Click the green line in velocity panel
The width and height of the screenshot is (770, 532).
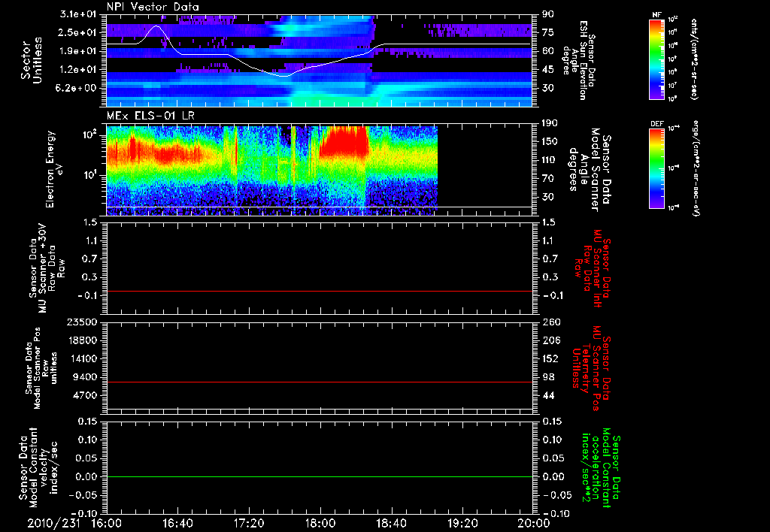click(x=319, y=476)
